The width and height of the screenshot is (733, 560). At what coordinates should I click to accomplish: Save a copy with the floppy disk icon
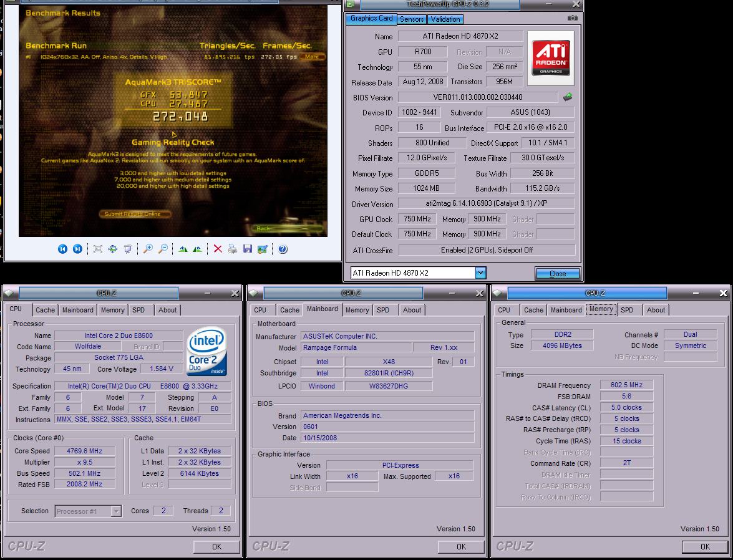(x=247, y=249)
